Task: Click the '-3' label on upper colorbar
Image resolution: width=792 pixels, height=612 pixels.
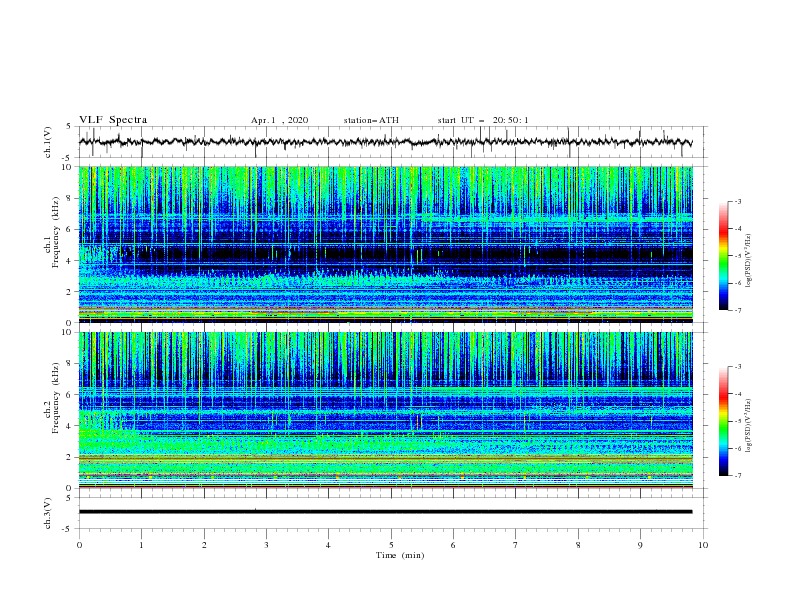Action: [x=737, y=201]
